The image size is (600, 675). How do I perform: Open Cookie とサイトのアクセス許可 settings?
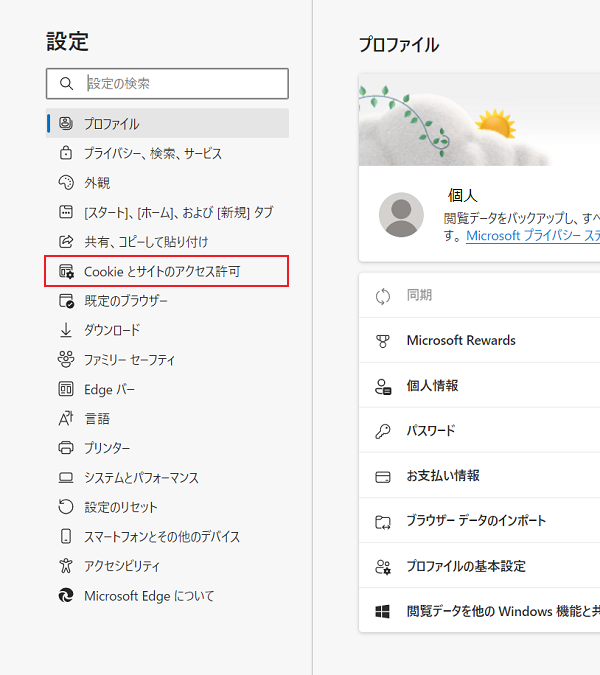(162, 271)
